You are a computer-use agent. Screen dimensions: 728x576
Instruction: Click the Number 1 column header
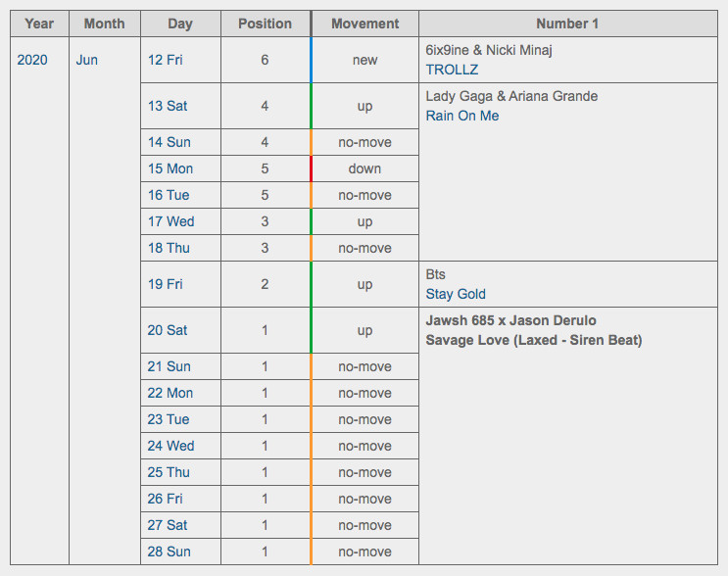(568, 24)
